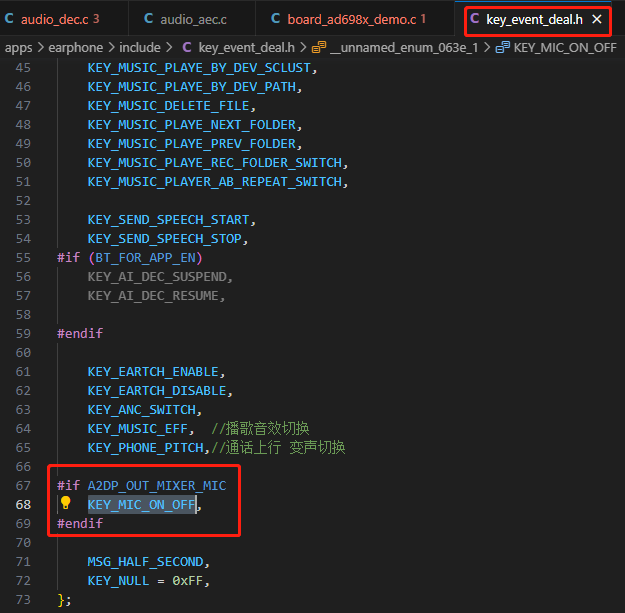Click KEY_NULL on line 72
The image size is (625, 613).
click(118, 581)
